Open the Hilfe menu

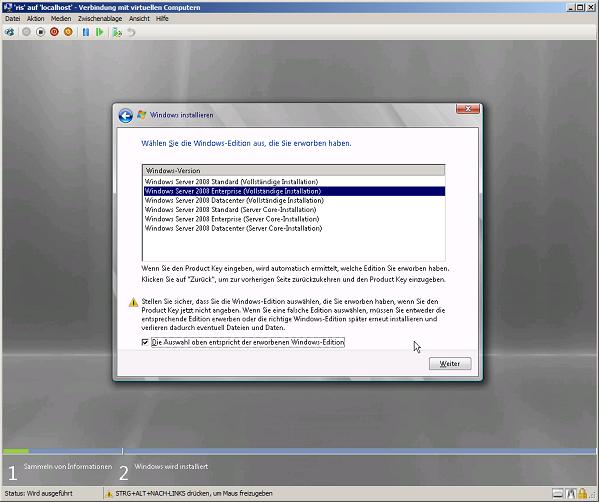coord(162,19)
